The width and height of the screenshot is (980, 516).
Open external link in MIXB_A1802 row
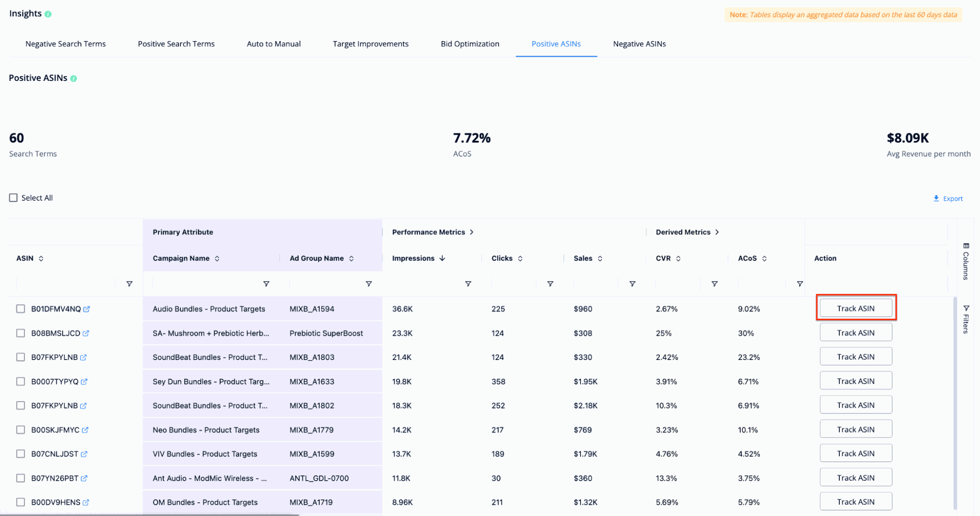coord(83,406)
